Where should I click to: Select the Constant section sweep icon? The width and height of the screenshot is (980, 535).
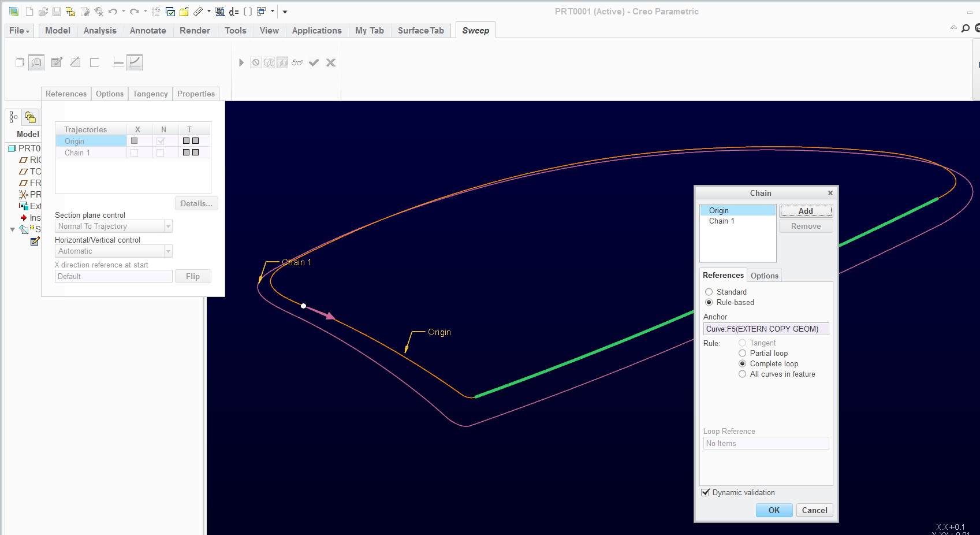tap(118, 62)
